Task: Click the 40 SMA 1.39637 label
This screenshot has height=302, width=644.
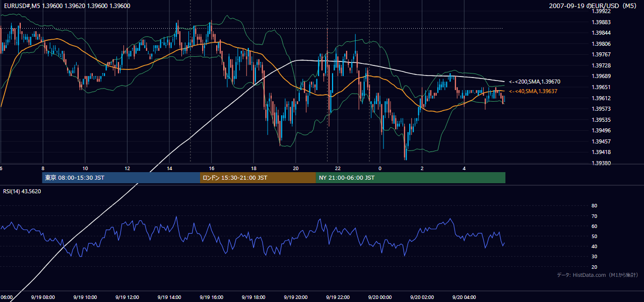Action: [533, 91]
